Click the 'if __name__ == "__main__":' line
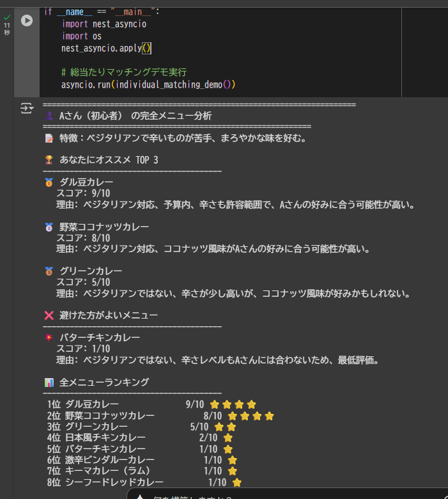The image size is (448, 499). [102, 12]
